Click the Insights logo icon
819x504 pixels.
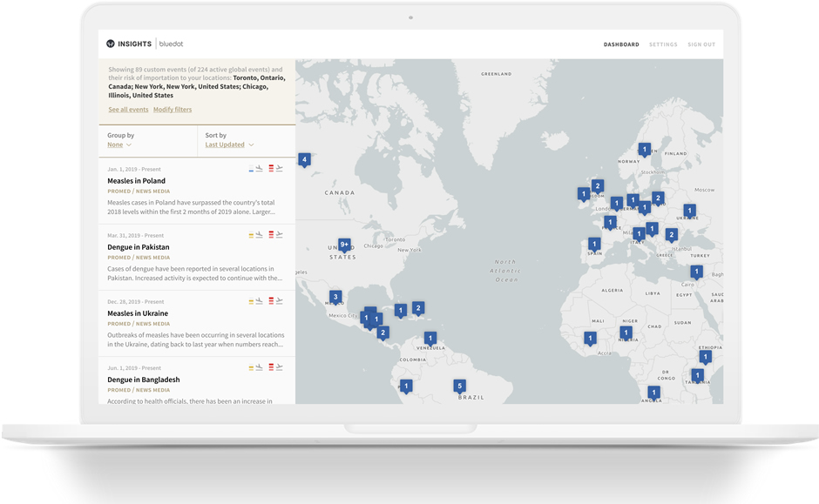click(111, 44)
